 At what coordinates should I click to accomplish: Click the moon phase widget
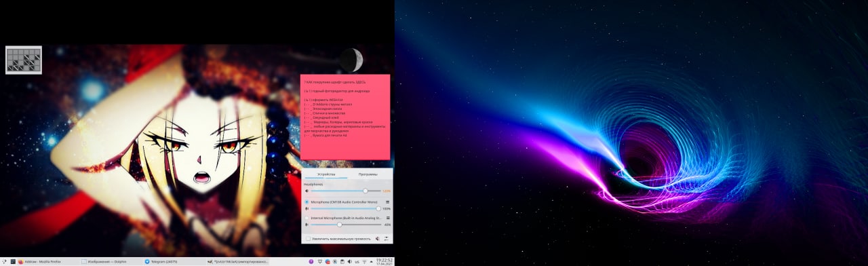(351, 60)
